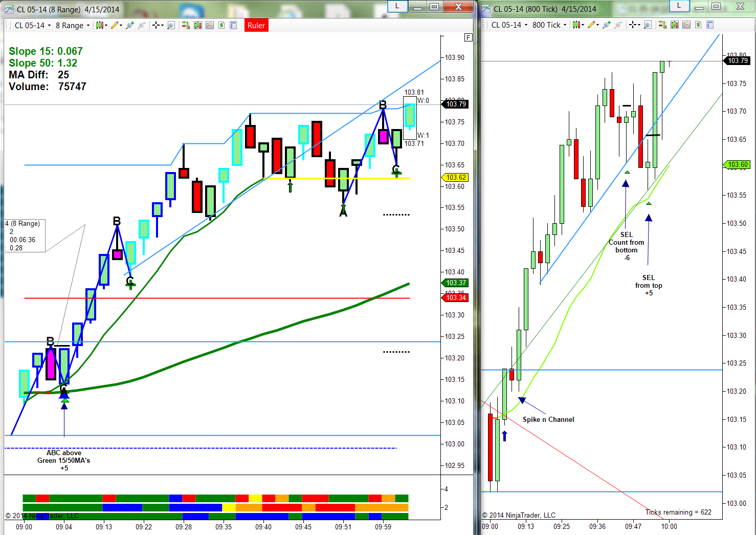Select the 'Slope 50: 1.32' text

pyautogui.click(x=43, y=63)
